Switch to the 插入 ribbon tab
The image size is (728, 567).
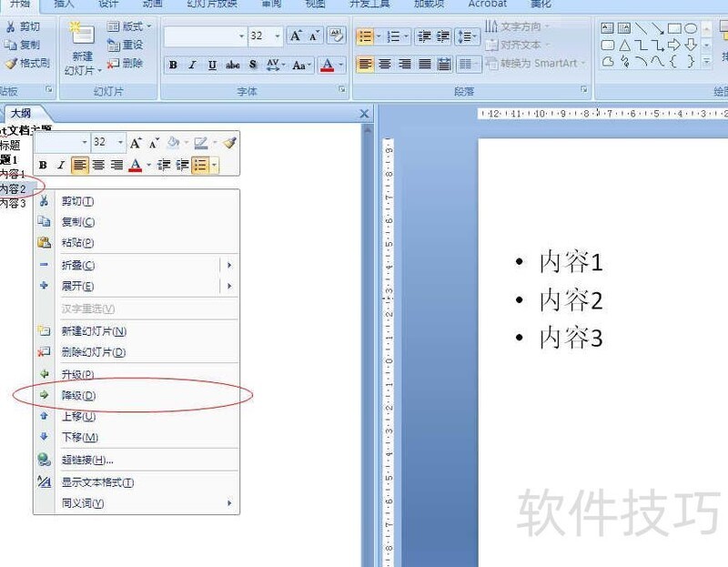(x=63, y=5)
